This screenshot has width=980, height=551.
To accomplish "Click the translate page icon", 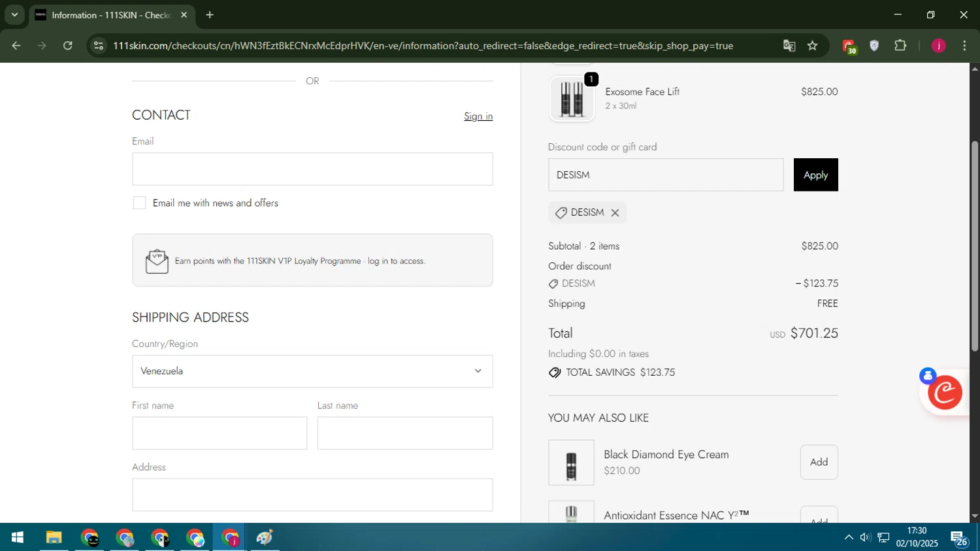I will (789, 46).
